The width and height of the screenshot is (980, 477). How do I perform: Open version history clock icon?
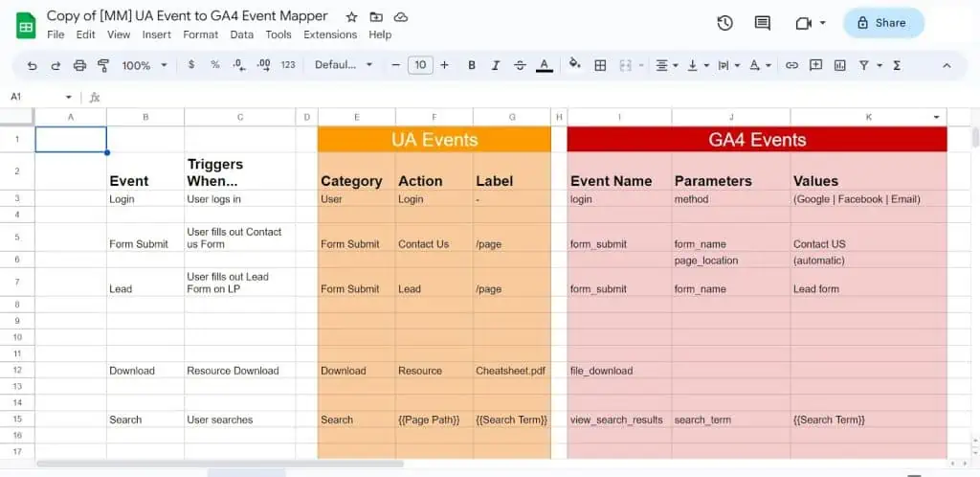tap(724, 23)
